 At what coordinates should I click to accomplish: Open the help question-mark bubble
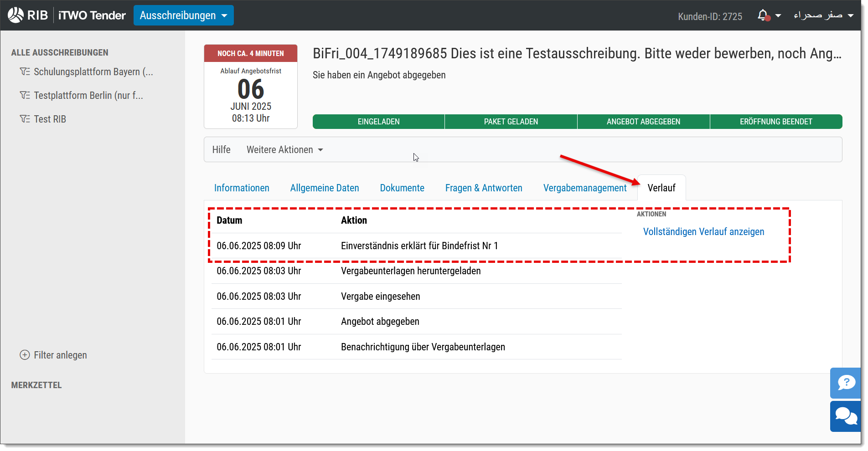846,383
